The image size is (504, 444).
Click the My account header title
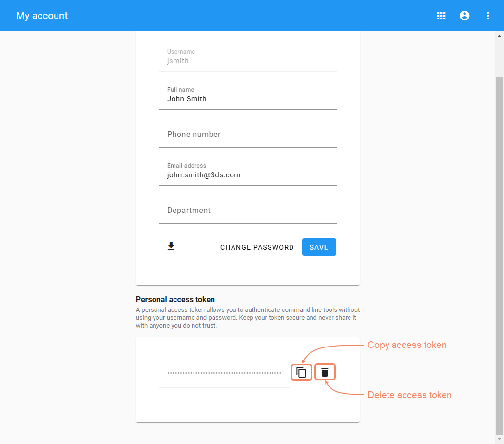(x=42, y=16)
